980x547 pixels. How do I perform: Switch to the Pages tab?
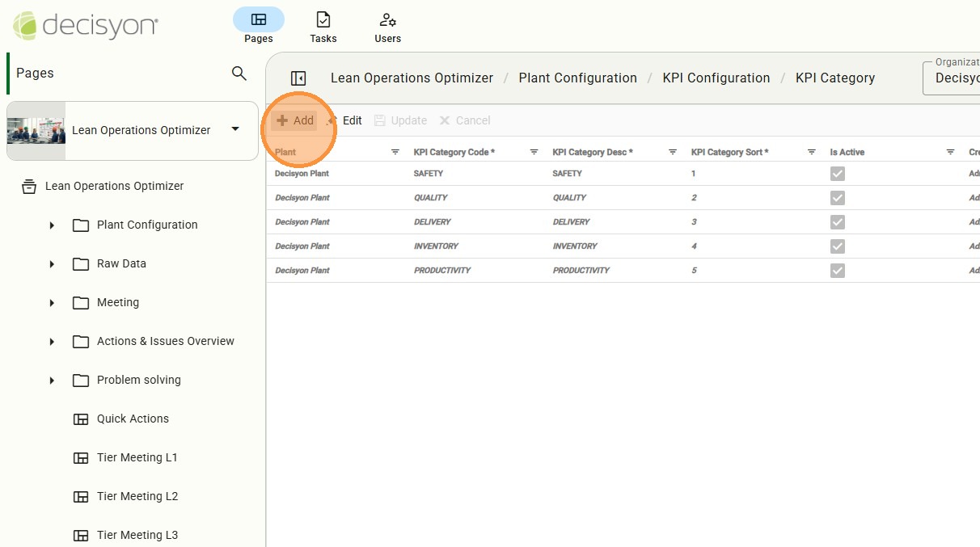[259, 27]
